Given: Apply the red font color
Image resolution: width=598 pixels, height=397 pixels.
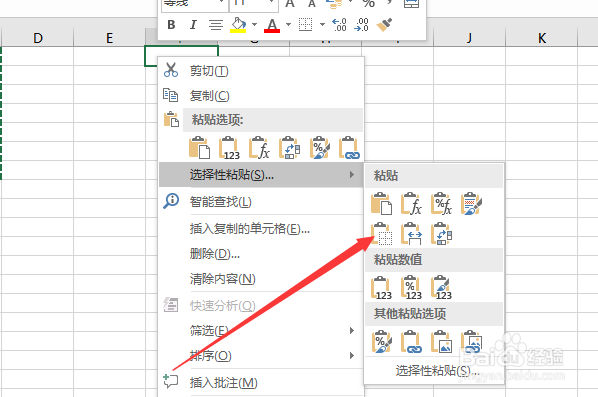Looking at the screenshot, I should click(272, 25).
